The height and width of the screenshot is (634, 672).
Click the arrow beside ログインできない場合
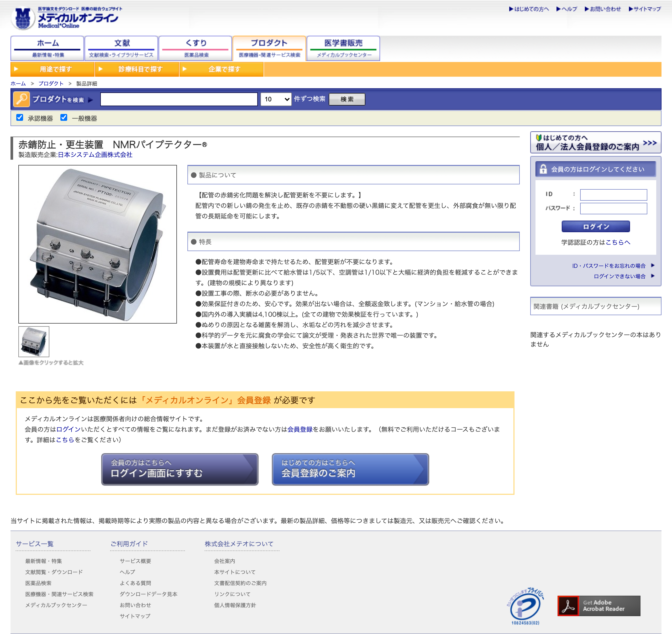pyautogui.click(x=653, y=276)
